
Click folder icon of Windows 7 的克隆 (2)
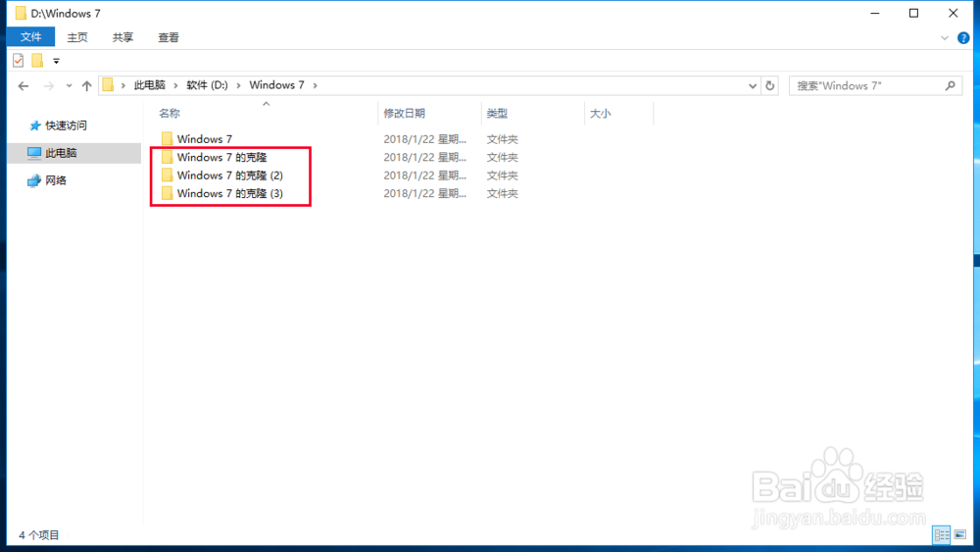(167, 176)
